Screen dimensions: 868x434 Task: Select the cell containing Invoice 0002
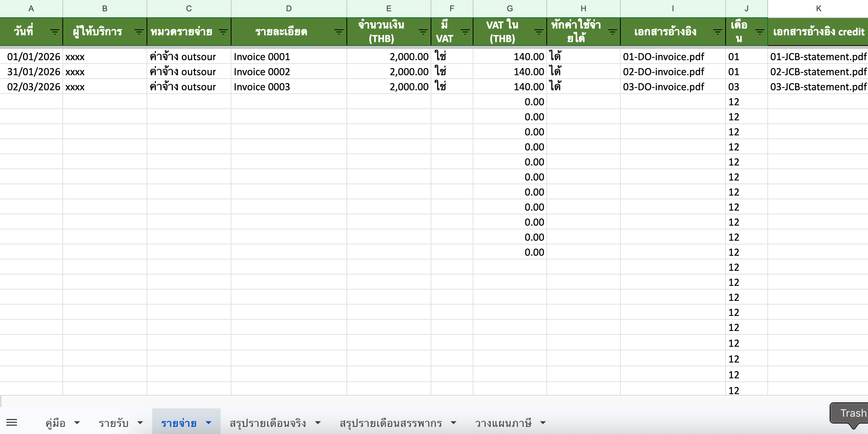pos(262,71)
